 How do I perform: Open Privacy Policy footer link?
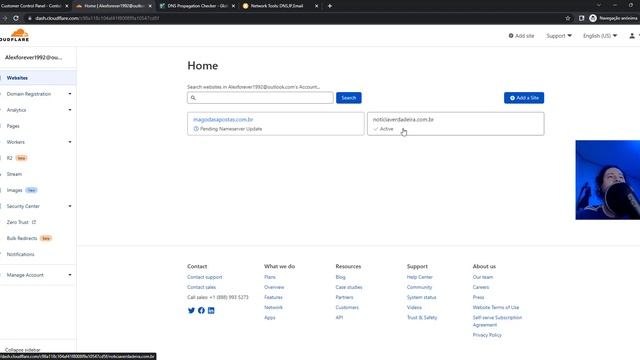[487, 335]
